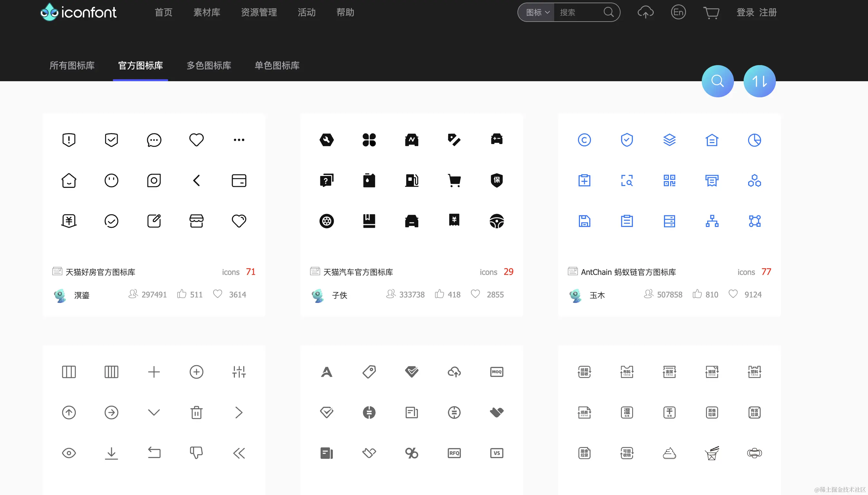Select the 湿 wet garbage bin icon
868x495 pixels.
[627, 412]
